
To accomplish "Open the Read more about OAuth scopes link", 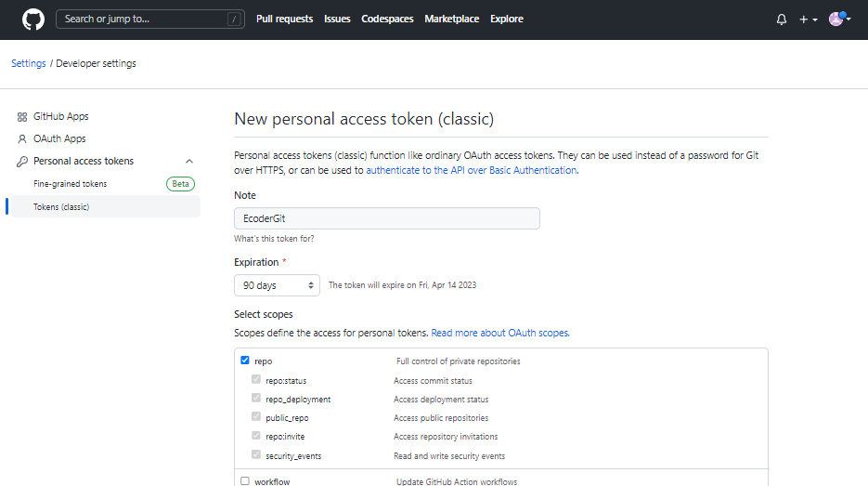I will 499,333.
